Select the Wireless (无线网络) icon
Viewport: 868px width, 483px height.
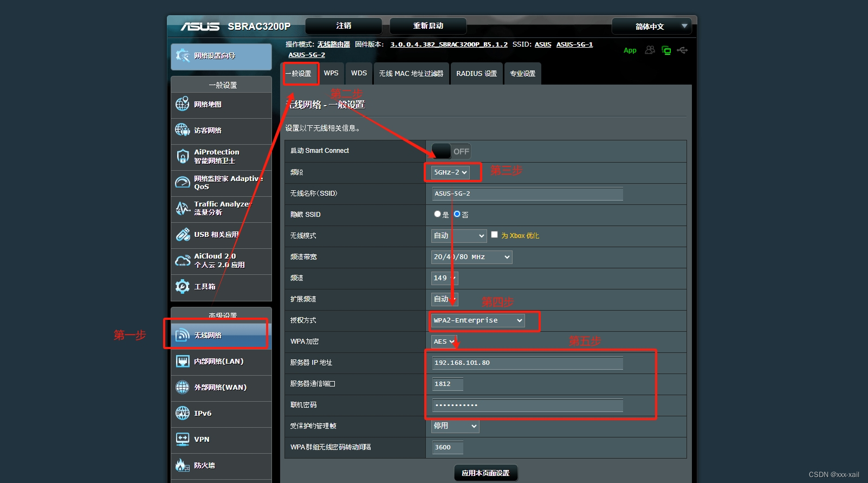[183, 335]
